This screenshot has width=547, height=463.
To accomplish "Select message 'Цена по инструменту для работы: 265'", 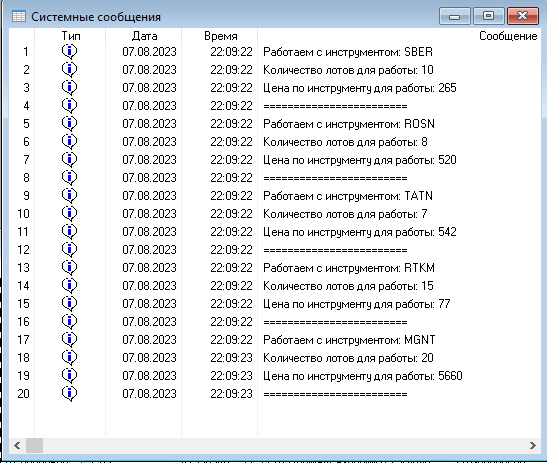I will pos(360,88).
